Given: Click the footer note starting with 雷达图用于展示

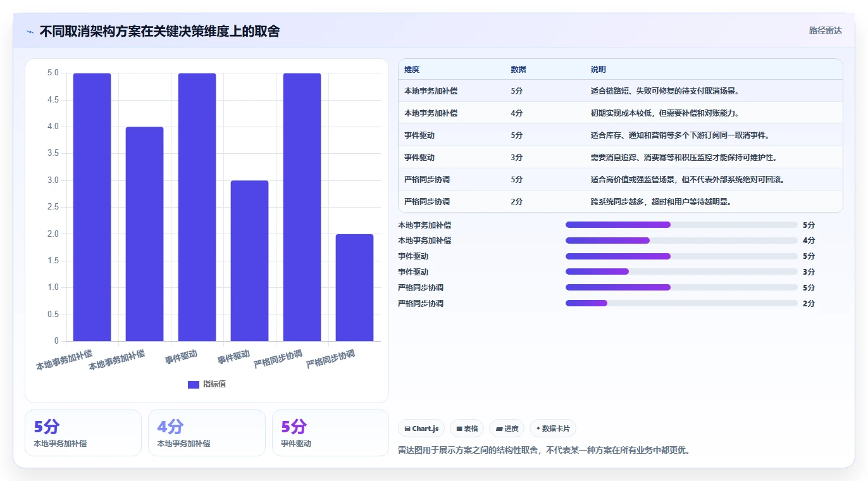Looking at the screenshot, I should [544, 451].
